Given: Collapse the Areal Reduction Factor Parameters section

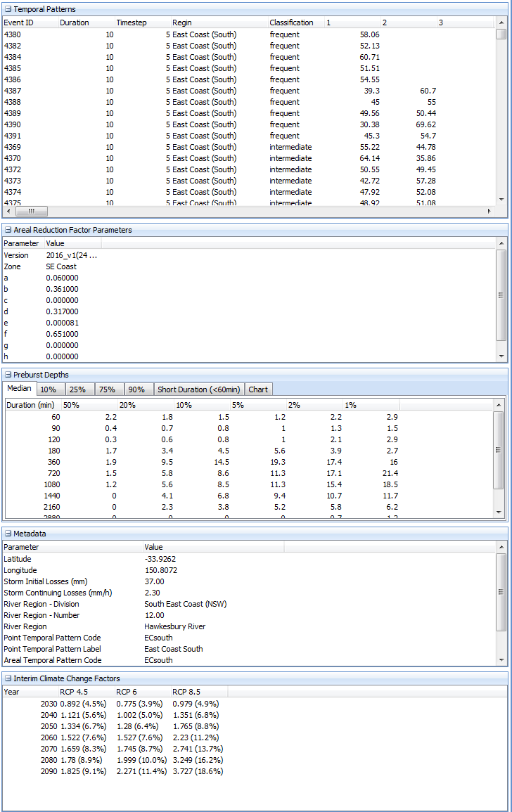Looking at the screenshot, I should point(8,230).
